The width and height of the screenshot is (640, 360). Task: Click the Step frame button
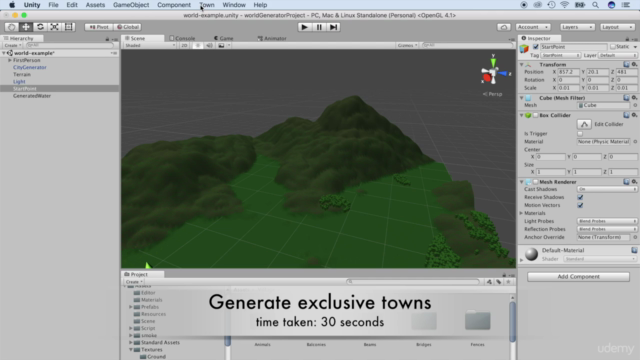coord(333,27)
